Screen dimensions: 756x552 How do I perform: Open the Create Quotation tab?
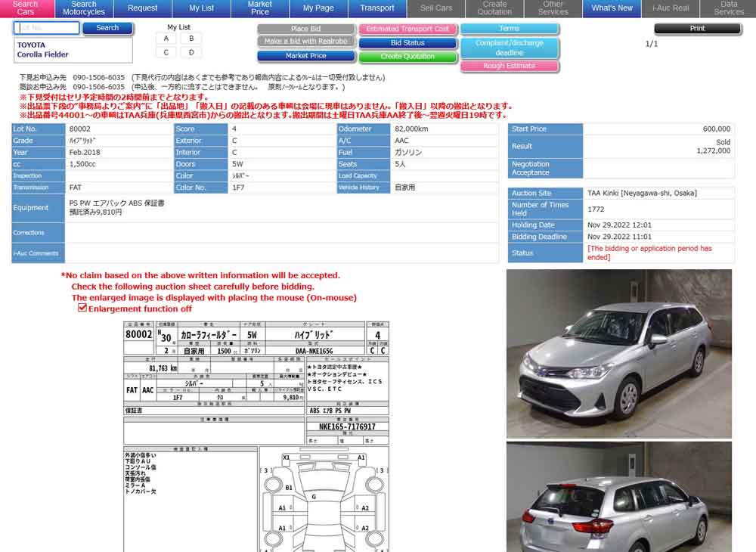tap(494, 8)
